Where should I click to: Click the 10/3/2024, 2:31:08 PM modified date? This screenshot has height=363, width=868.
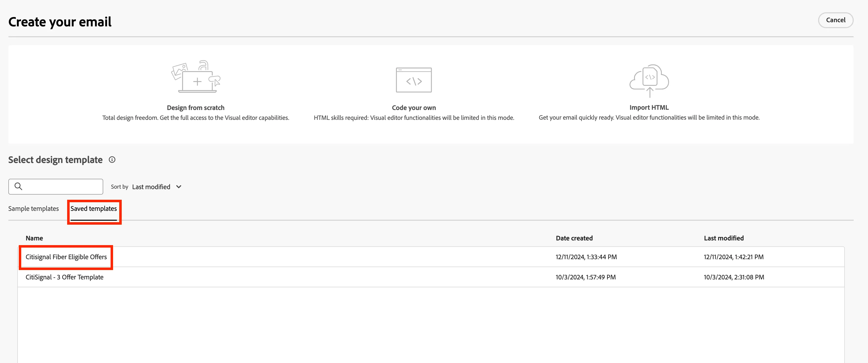click(734, 277)
